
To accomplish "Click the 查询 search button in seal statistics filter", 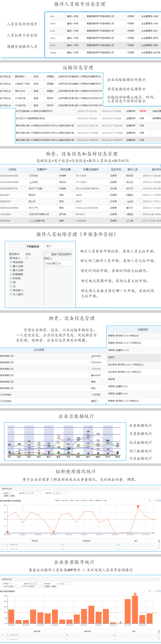I will click(6, 496).
